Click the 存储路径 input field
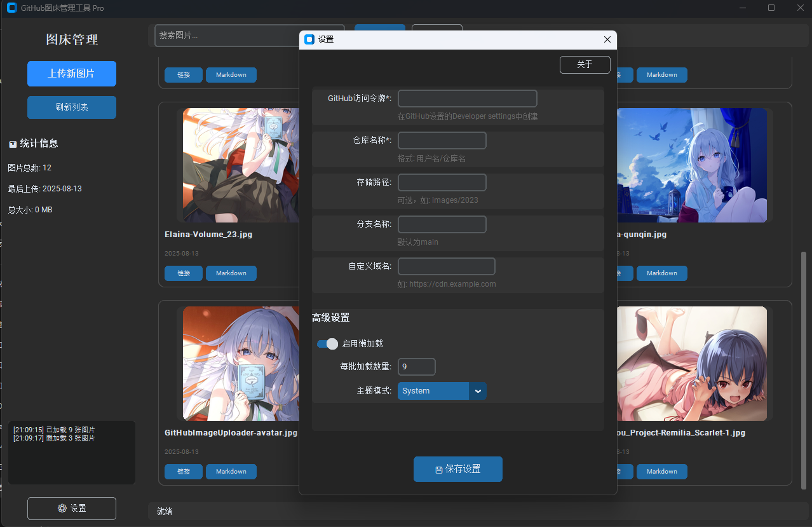 tap(442, 182)
